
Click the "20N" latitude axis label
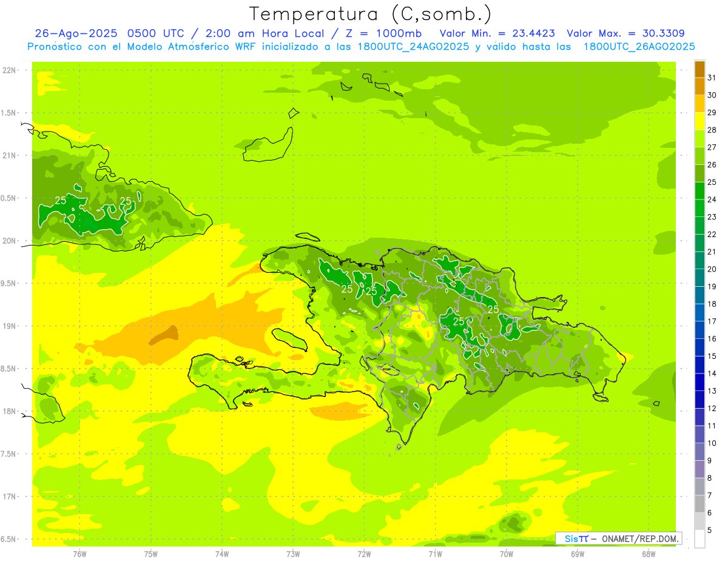click(10, 241)
